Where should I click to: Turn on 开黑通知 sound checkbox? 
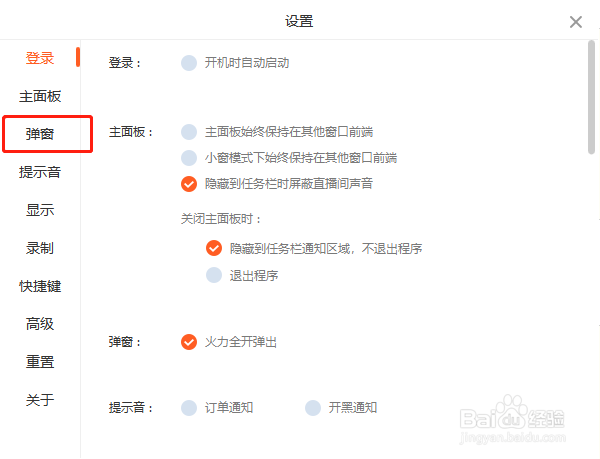(x=313, y=407)
